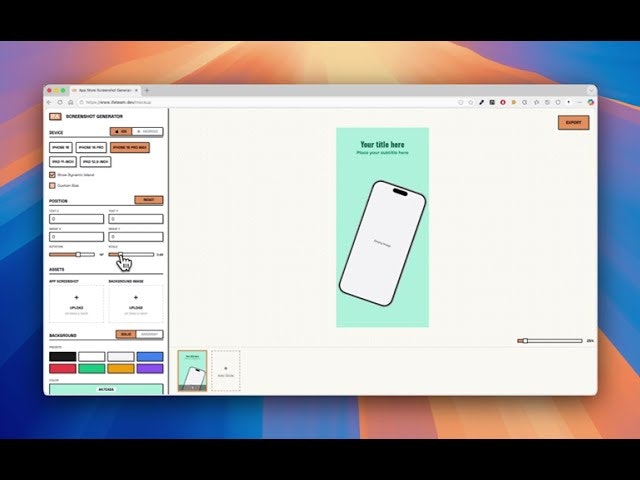Open the mint color picker bar
This screenshot has height=480, width=640.
[x=106, y=389]
